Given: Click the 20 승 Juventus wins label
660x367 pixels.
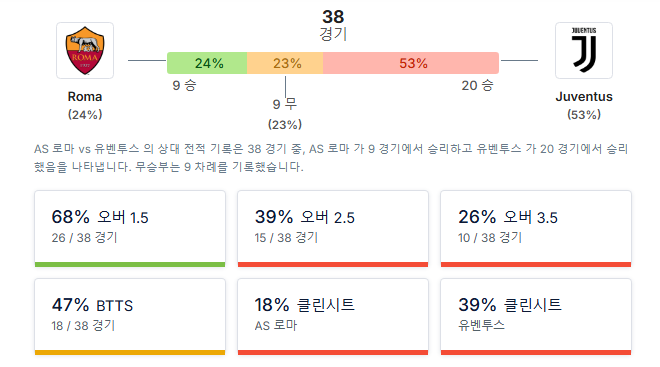Looking at the screenshot, I should (x=477, y=85).
